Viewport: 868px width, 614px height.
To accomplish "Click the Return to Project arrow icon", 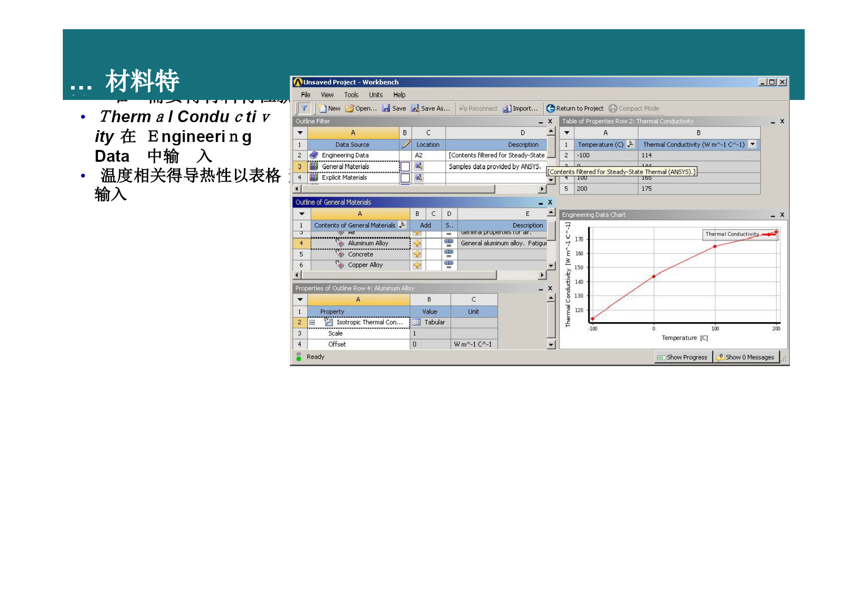I will click(x=550, y=108).
